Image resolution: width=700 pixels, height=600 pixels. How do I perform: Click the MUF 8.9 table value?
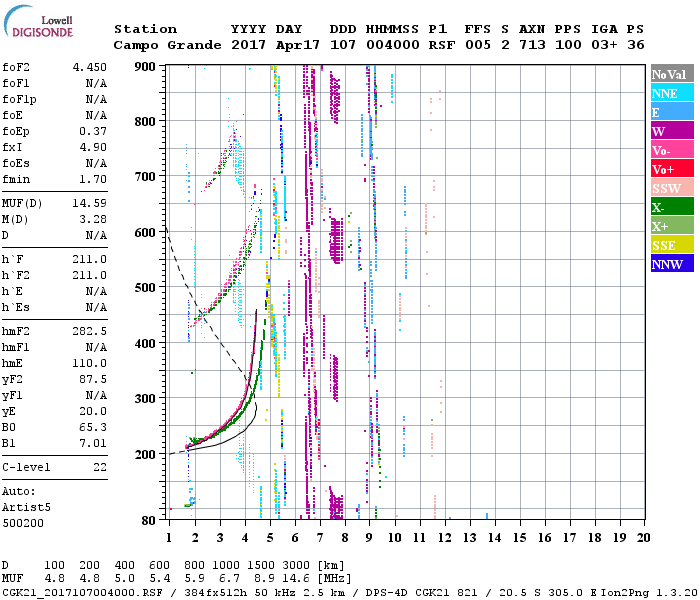[264, 579]
